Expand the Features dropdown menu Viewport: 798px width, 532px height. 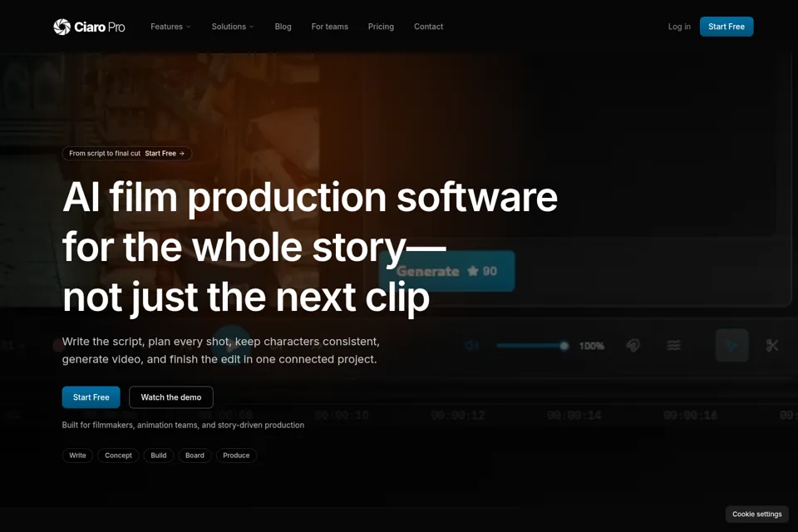pyautogui.click(x=170, y=27)
